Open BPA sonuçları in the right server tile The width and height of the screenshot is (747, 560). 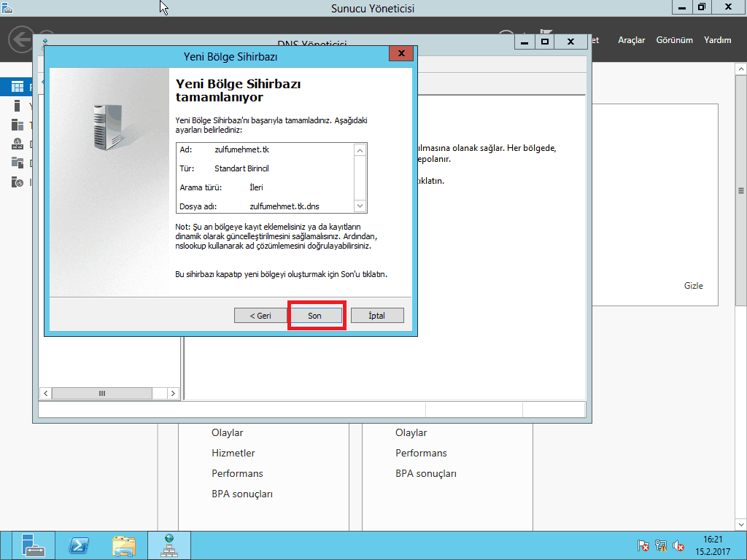426,473
